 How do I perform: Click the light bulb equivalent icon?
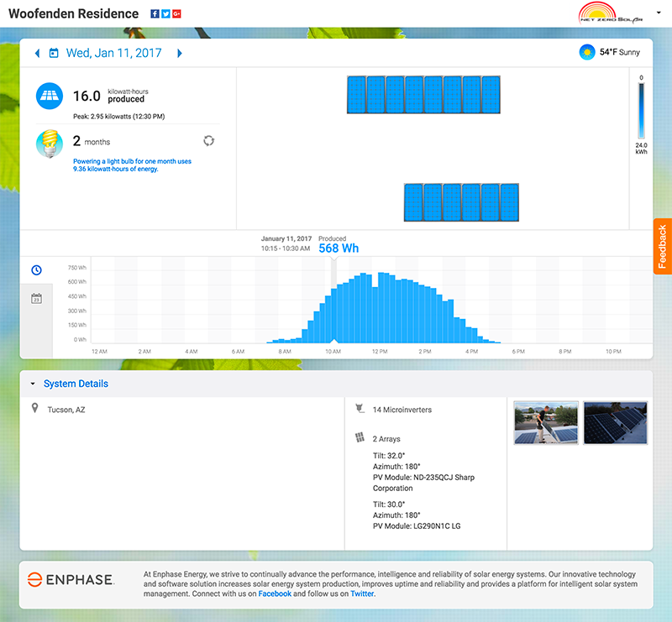coord(50,144)
